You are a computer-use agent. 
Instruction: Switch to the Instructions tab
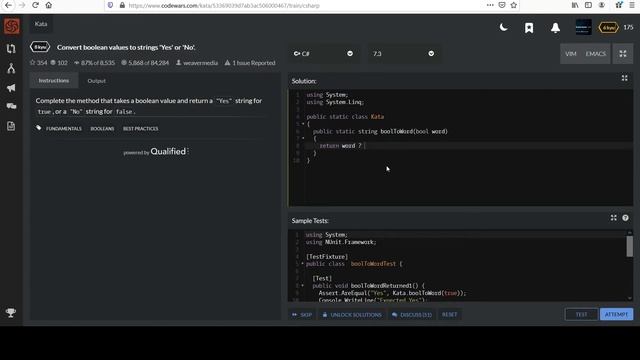54,81
